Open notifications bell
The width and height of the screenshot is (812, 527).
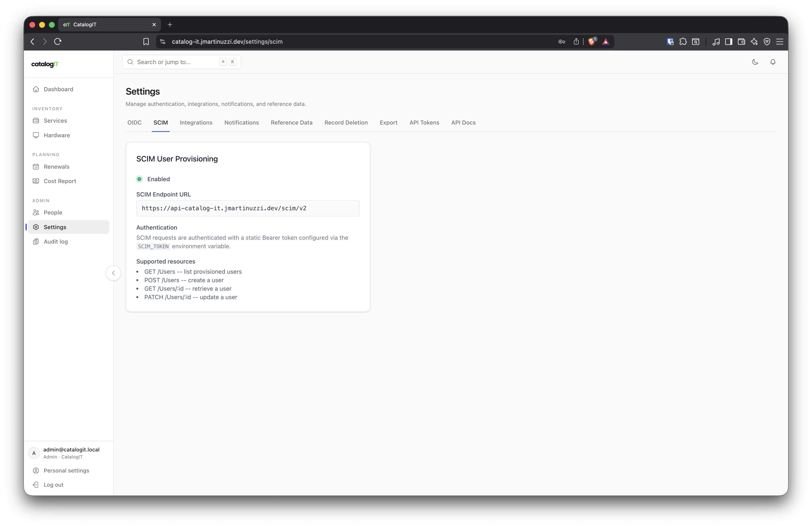tap(773, 62)
